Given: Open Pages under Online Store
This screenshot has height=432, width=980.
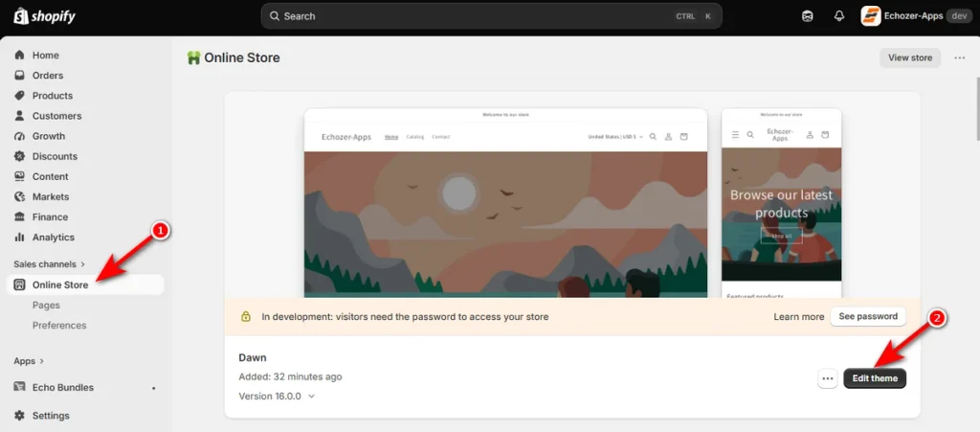Looking at the screenshot, I should click(x=46, y=306).
